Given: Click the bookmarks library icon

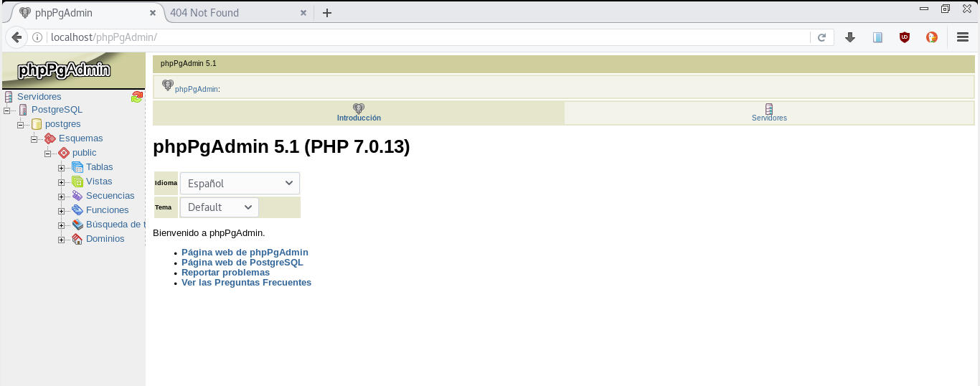Looking at the screenshot, I should 877,37.
